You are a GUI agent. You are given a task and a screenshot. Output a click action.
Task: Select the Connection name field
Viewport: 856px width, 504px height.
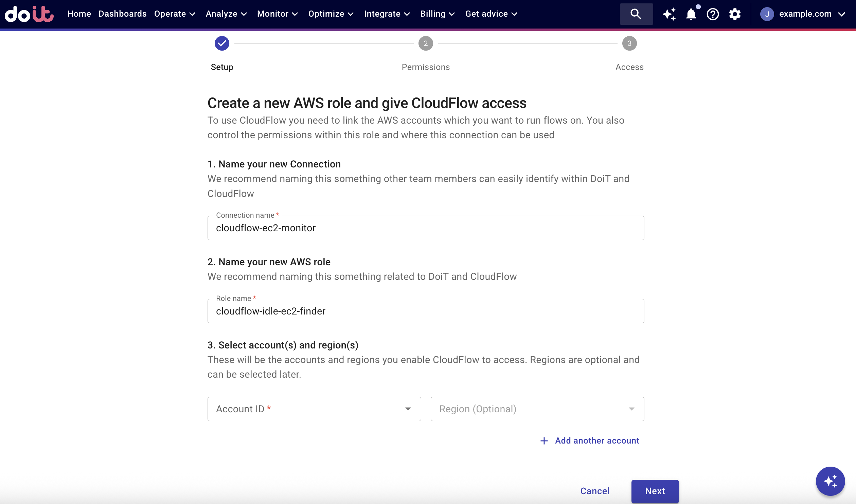(x=425, y=228)
